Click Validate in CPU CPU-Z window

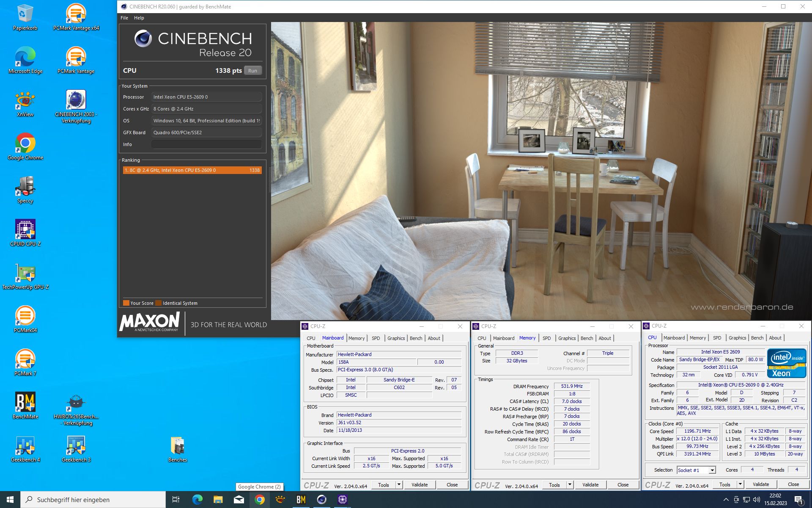point(761,484)
